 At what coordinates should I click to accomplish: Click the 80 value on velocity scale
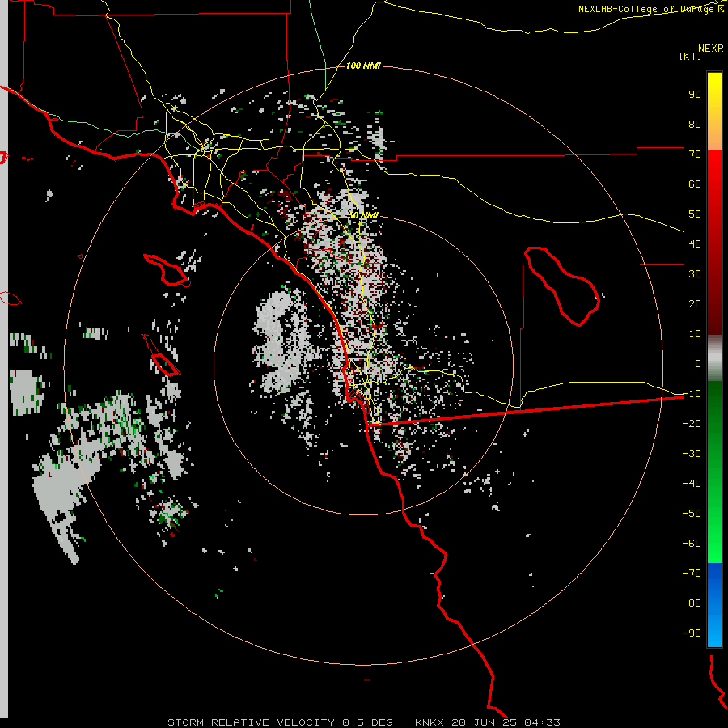pos(695,125)
